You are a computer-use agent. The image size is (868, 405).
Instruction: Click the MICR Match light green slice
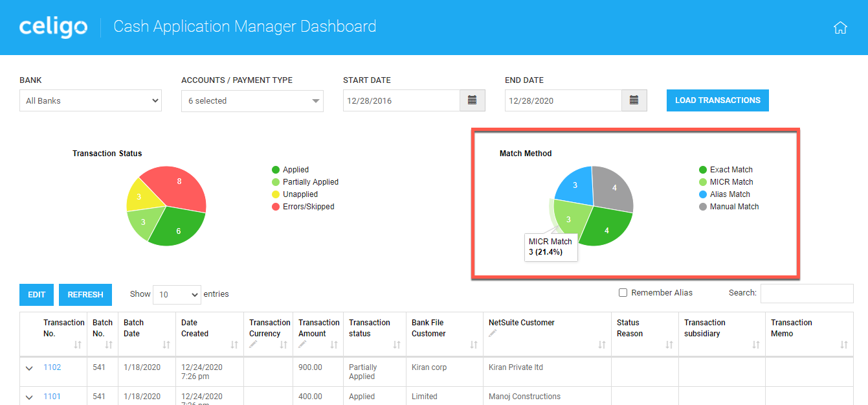pos(571,219)
